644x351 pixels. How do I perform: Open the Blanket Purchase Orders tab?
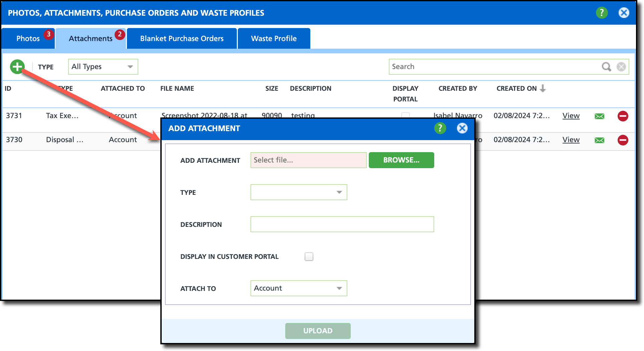(182, 38)
